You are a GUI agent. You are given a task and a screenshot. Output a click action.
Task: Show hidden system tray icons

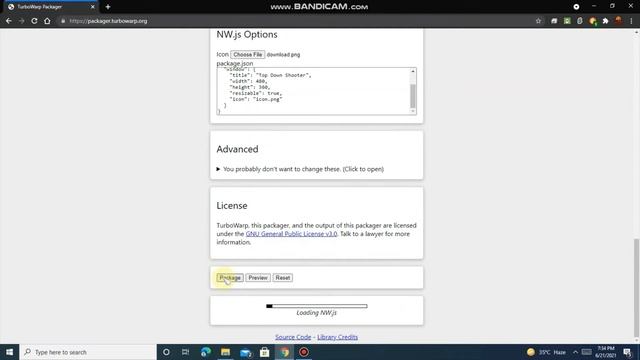coord(576,352)
